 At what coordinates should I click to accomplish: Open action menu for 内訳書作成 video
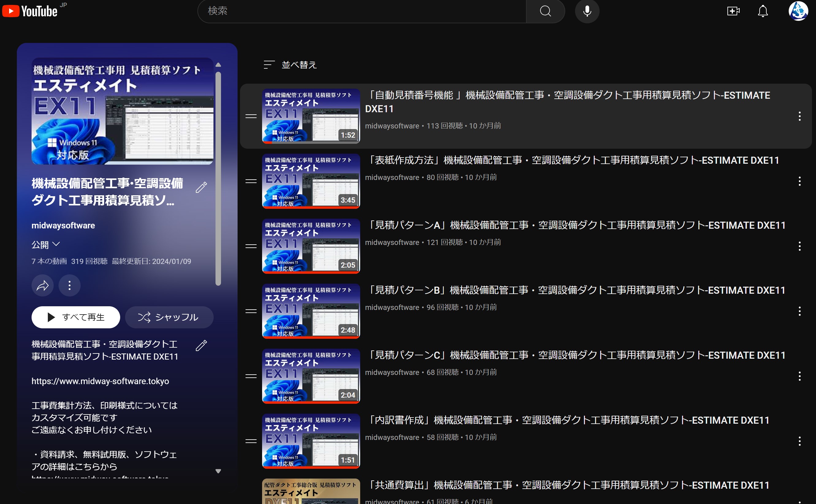coord(799,441)
